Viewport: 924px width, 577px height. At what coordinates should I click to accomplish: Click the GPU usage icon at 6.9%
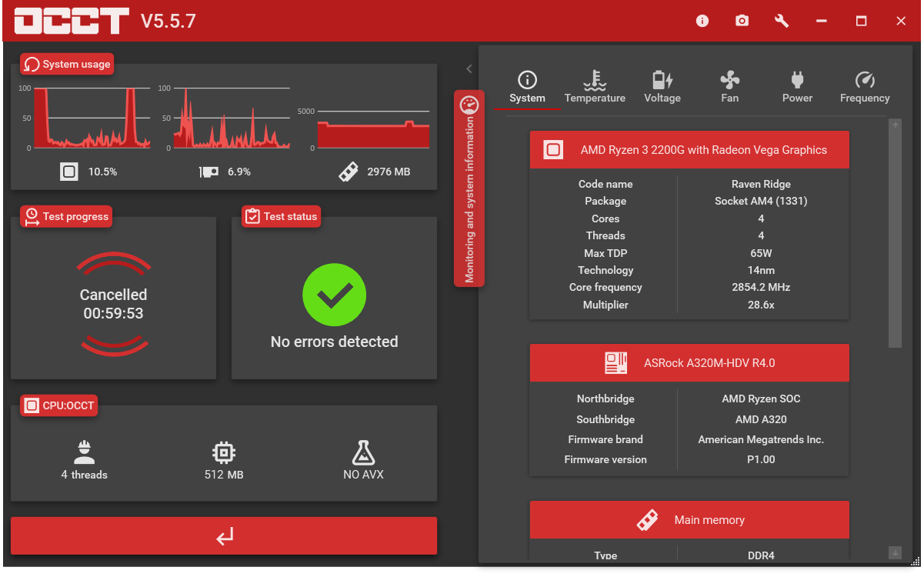(208, 172)
